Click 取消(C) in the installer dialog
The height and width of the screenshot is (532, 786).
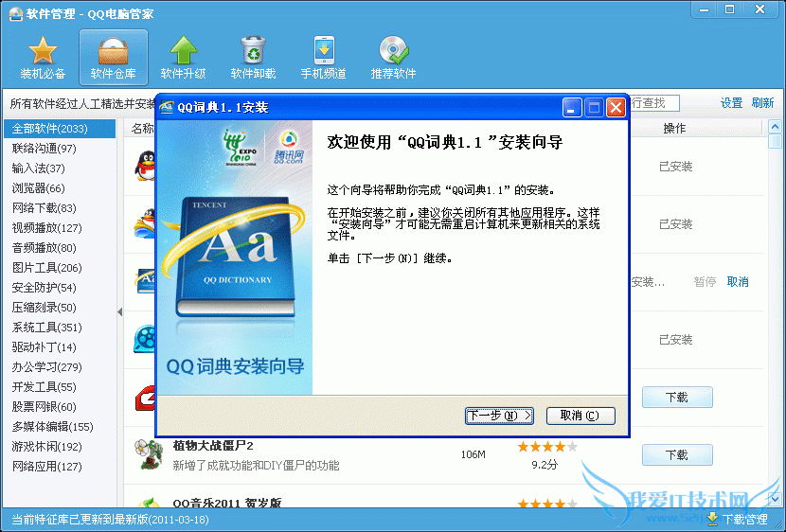(581, 416)
